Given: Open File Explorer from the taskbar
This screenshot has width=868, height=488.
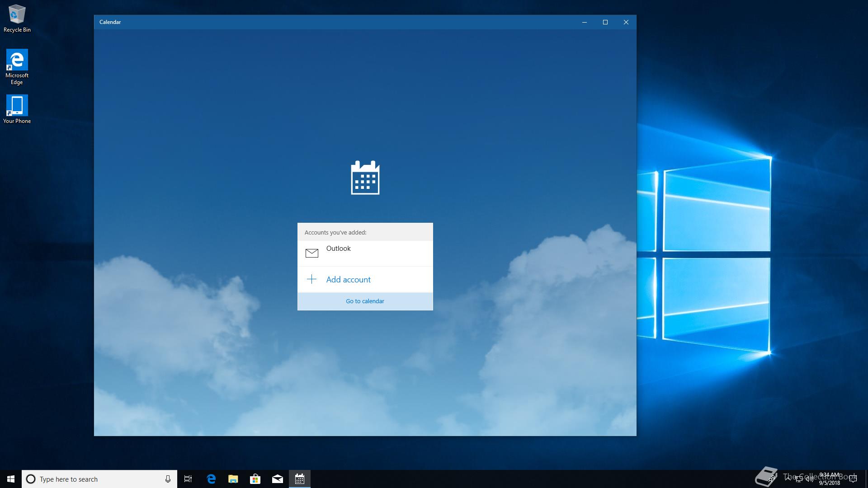Looking at the screenshot, I should click(233, 479).
